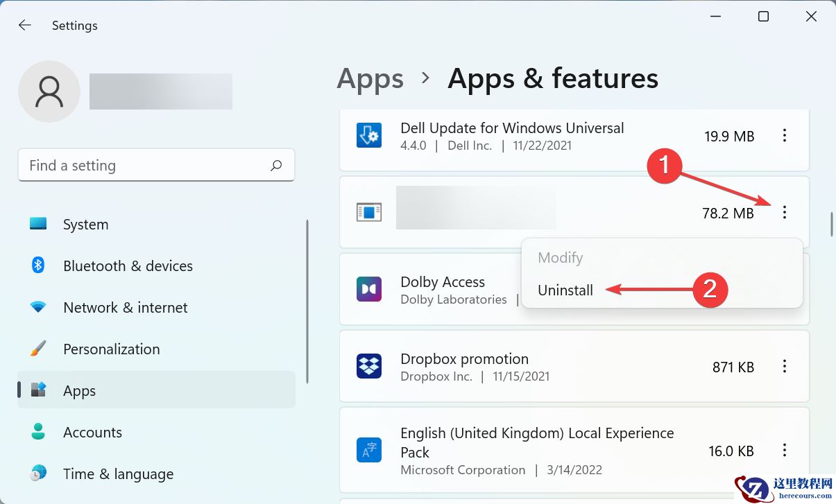This screenshot has width=836, height=504.
Task: Open more options for Dell Update
Action: [x=785, y=136]
